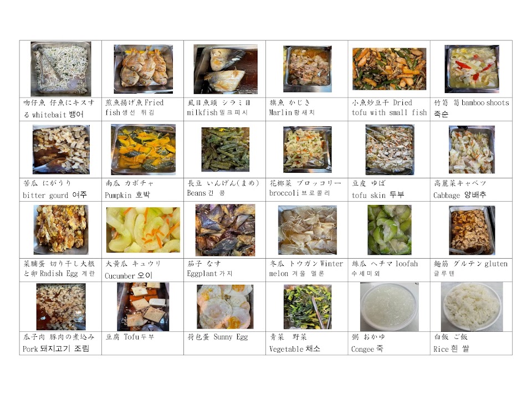Click the 'Winter melon' caption

tap(306, 269)
